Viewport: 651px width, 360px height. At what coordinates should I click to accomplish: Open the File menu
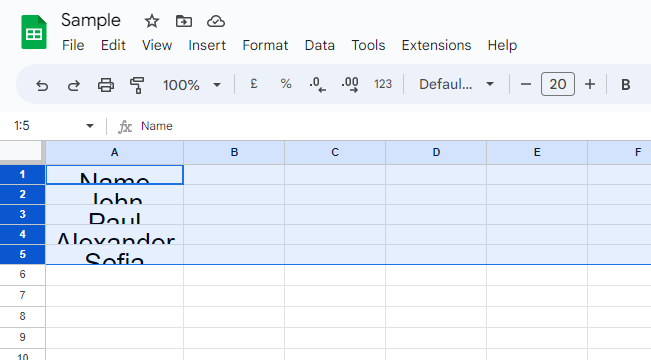pyautogui.click(x=73, y=45)
